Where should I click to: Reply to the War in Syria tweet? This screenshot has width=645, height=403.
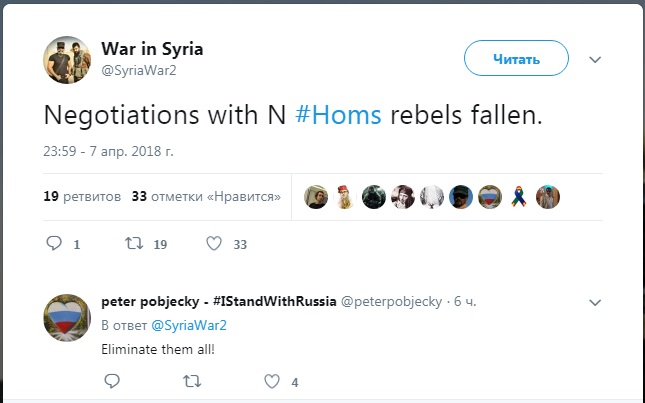pyautogui.click(x=56, y=243)
